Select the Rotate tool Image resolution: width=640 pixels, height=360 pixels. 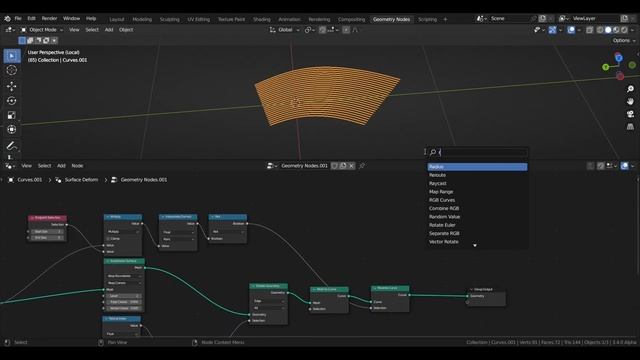click(x=12, y=100)
